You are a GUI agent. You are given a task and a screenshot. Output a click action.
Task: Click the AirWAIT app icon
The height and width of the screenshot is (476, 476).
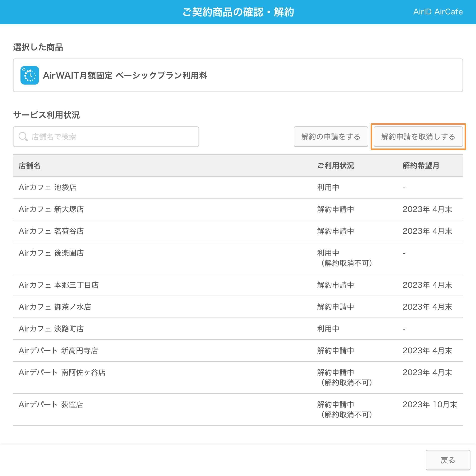click(30, 75)
